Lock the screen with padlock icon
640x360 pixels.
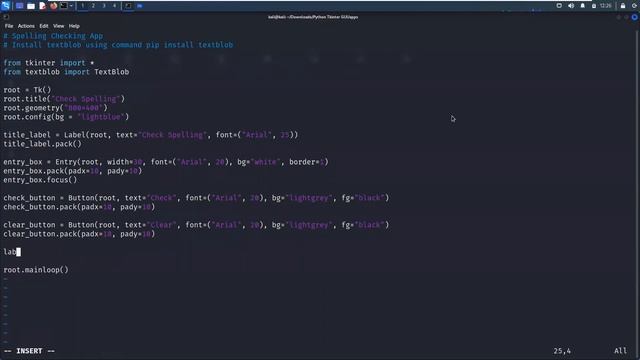point(623,6)
